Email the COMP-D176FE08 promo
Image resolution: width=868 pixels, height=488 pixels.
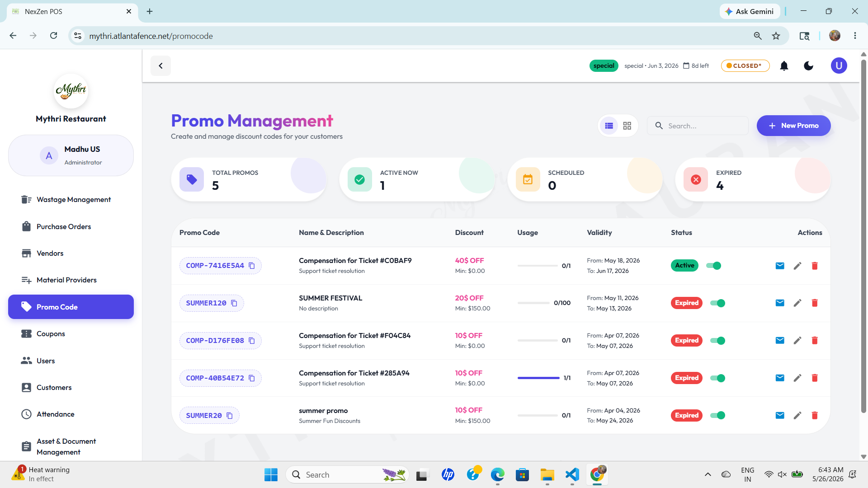780,340
